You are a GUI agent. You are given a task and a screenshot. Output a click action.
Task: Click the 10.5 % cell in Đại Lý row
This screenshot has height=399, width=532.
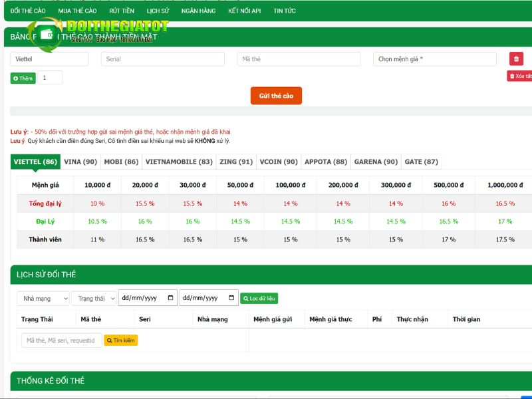point(97,221)
